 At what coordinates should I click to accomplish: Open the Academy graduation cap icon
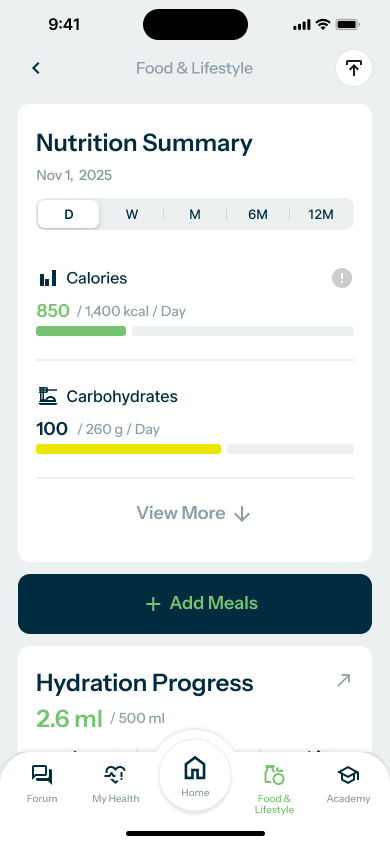click(348, 775)
